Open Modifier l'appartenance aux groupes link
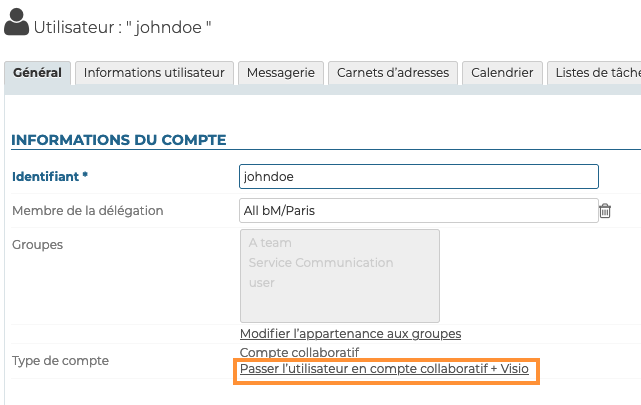Screen dimensions: 641x405 (350, 333)
